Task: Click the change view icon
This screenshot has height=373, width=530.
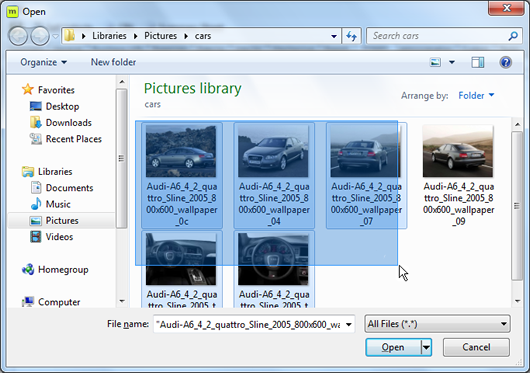Action: (x=435, y=62)
